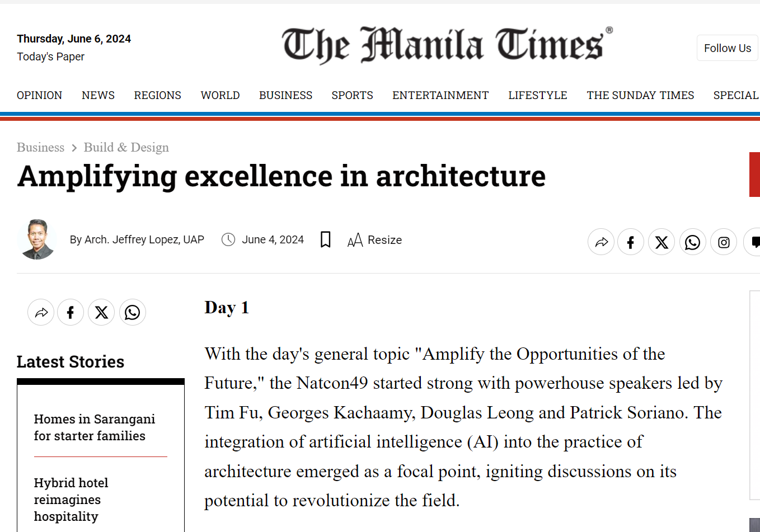Click the author photo of Jeffrey Lopez
This screenshot has height=532, width=760.
(37, 239)
